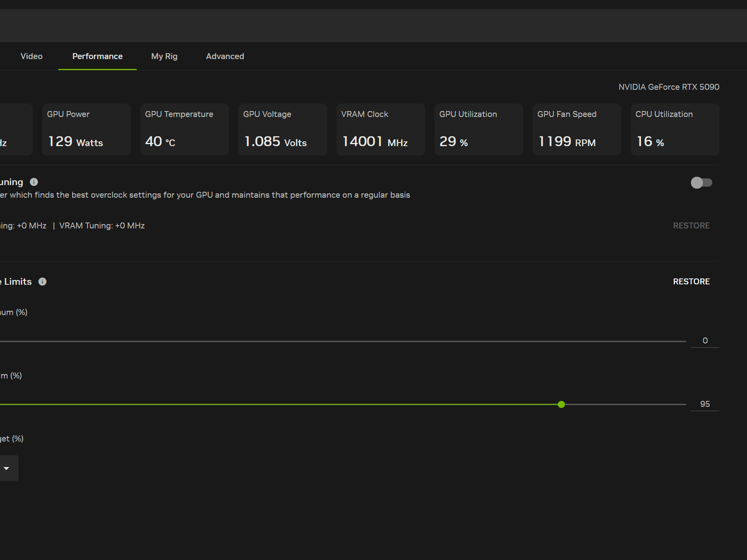747x560 pixels.
Task: Click the GPU Temperature 40 °C card
Action: [x=185, y=129]
